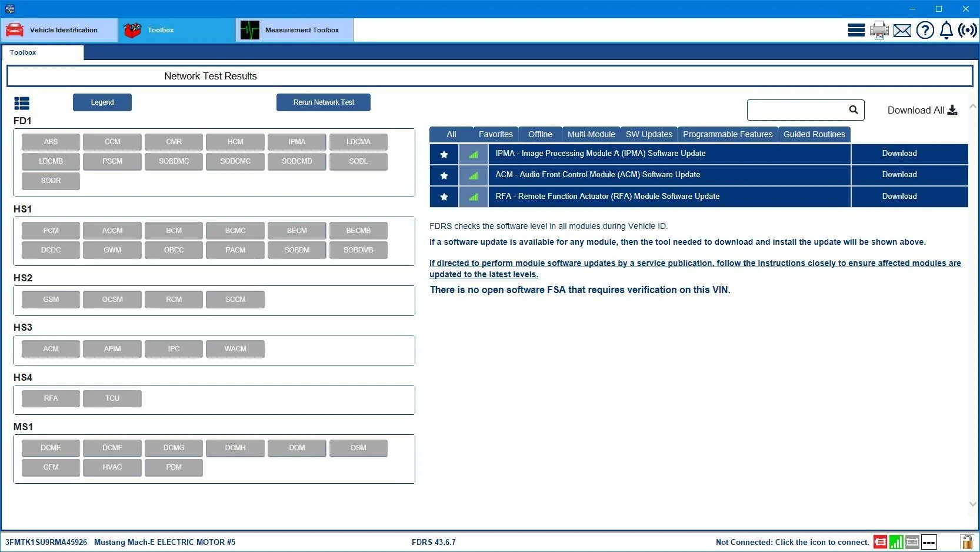980x552 pixels.
Task: Open the Programmable Features tab
Action: pyautogui.click(x=728, y=134)
